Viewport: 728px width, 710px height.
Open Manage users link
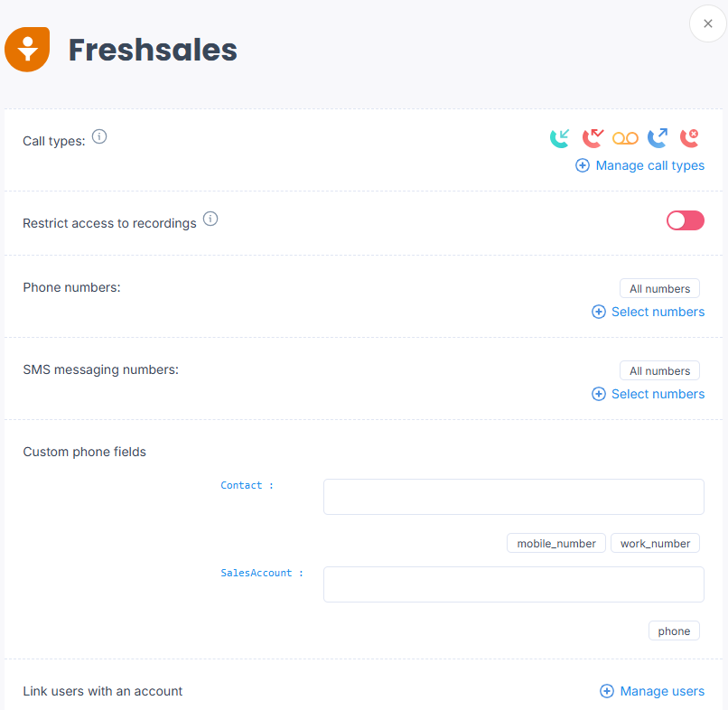click(652, 691)
